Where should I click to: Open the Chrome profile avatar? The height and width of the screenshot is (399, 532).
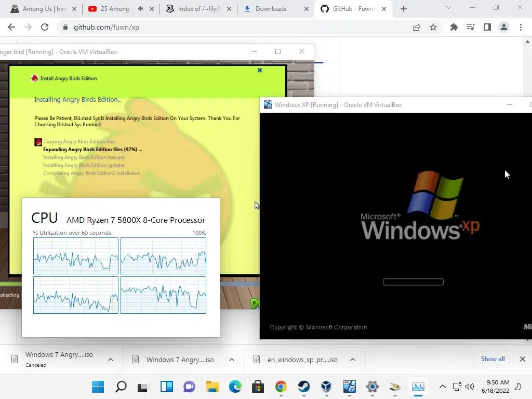504,27
